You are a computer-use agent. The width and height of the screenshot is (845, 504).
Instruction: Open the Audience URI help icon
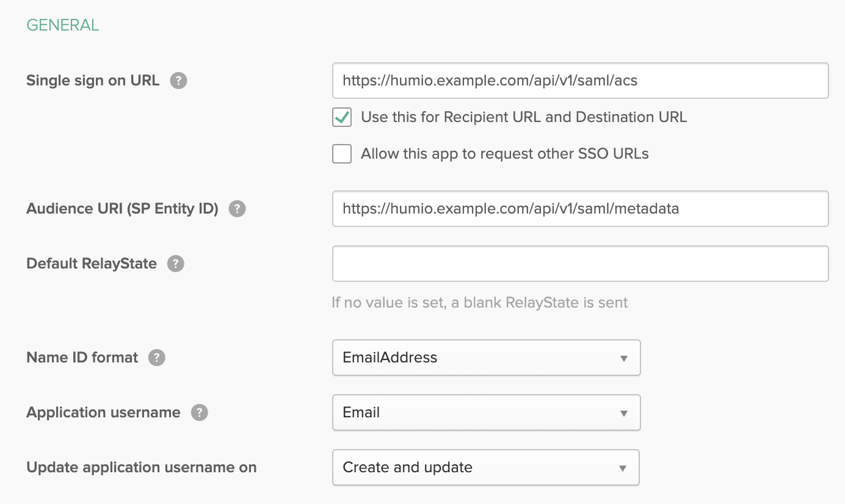click(237, 208)
